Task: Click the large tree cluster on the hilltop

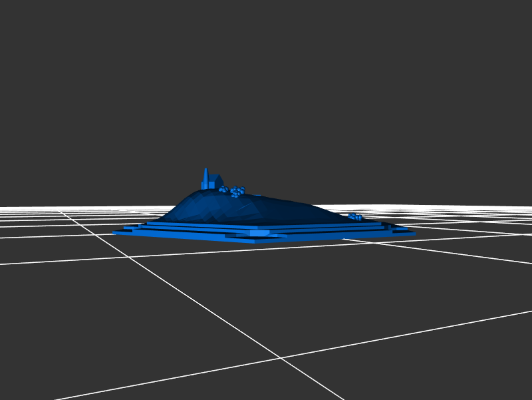Action: pyautogui.click(x=237, y=191)
